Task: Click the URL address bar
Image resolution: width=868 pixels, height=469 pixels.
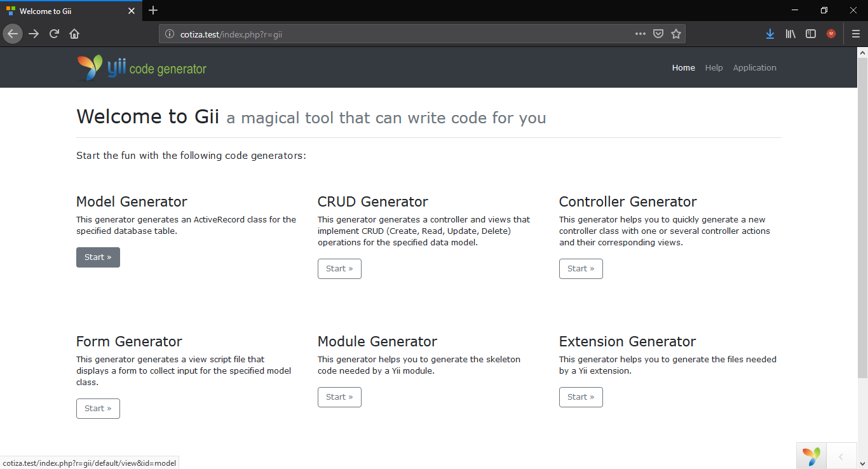Action: click(x=394, y=34)
